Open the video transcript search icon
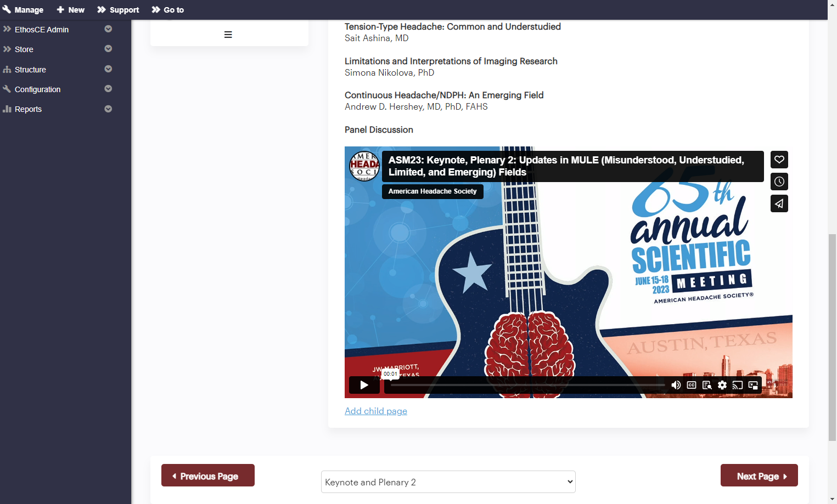The width and height of the screenshot is (837, 504). [707, 385]
